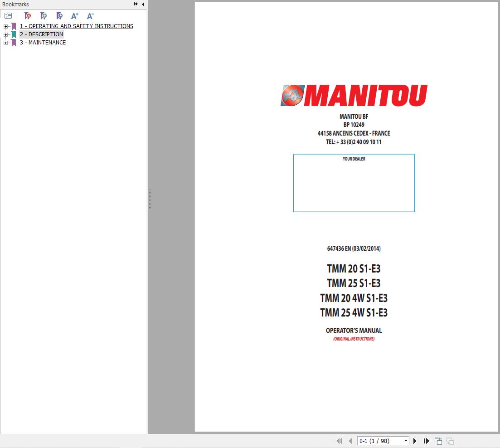Click the Manitou logo on the page
Image resolution: width=500 pixels, height=448 pixels.
coord(354,95)
